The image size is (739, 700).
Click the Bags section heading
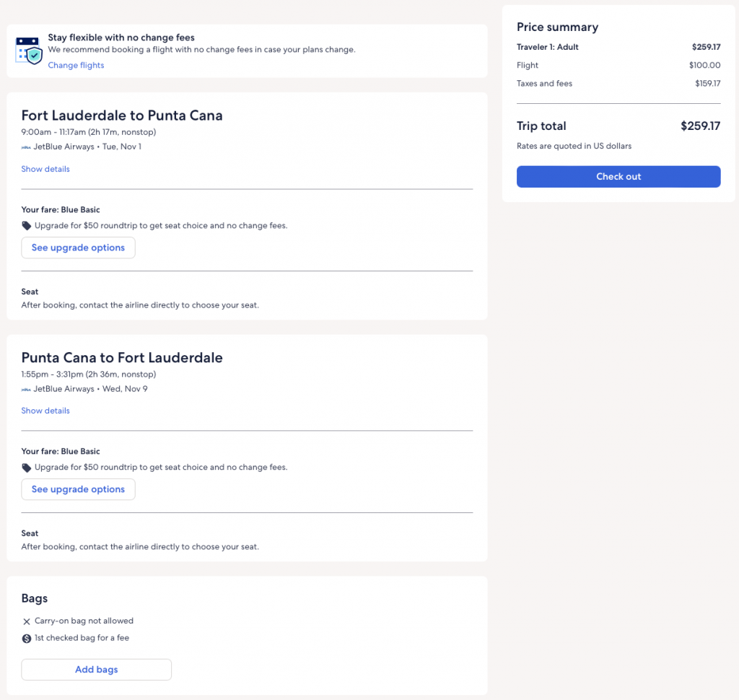[x=35, y=598]
